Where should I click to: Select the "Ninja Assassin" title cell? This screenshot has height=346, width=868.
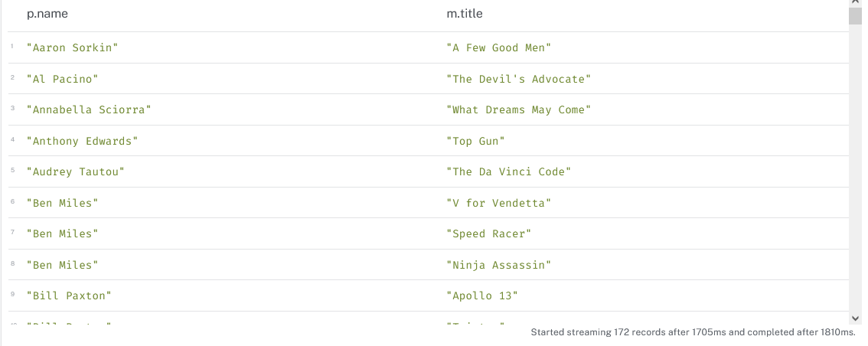coord(499,265)
